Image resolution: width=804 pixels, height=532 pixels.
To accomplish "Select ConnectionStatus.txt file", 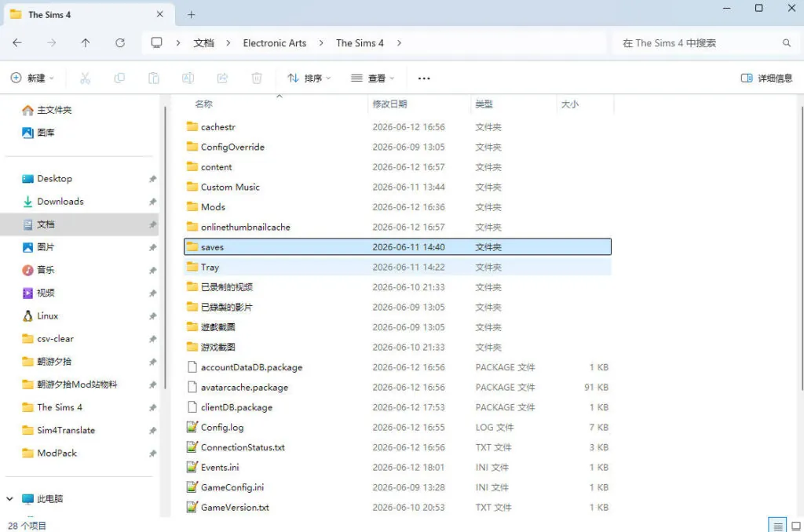I will [397, 447].
